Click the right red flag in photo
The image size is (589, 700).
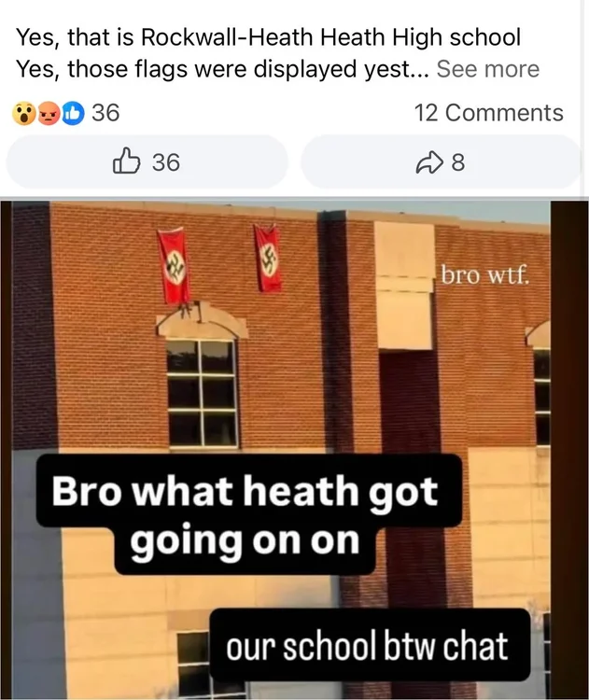click(x=268, y=258)
